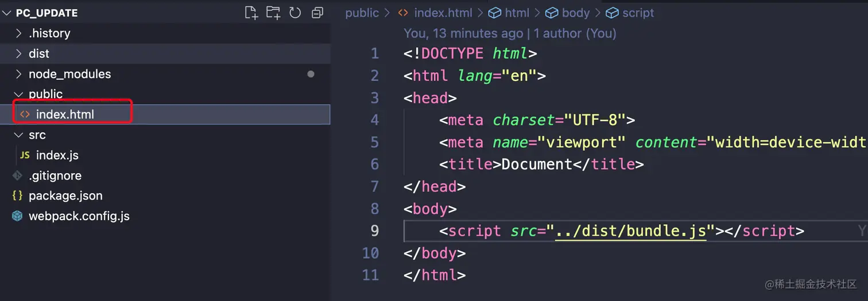Viewport: 868px width, 301px height.
Task: Click the cube icon before script in breadcrumb
Action: [x=612, y=13]
